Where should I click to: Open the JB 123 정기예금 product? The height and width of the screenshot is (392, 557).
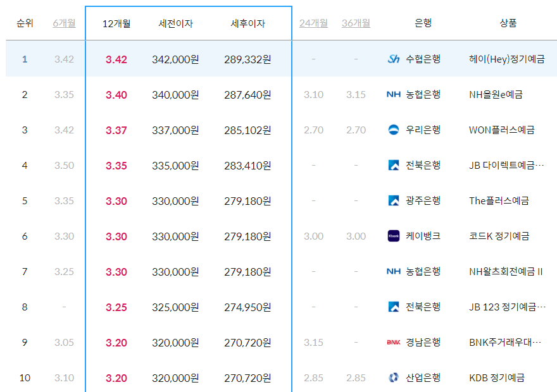click(x=507, y=307)
